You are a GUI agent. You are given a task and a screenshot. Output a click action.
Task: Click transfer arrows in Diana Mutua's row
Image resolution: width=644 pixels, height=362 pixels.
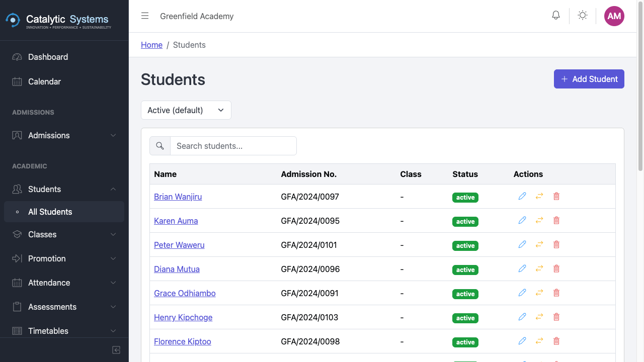pos(539,268)
